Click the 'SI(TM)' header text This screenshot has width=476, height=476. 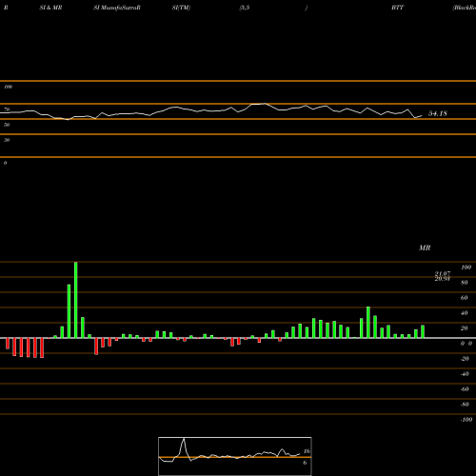pos(181,8)
